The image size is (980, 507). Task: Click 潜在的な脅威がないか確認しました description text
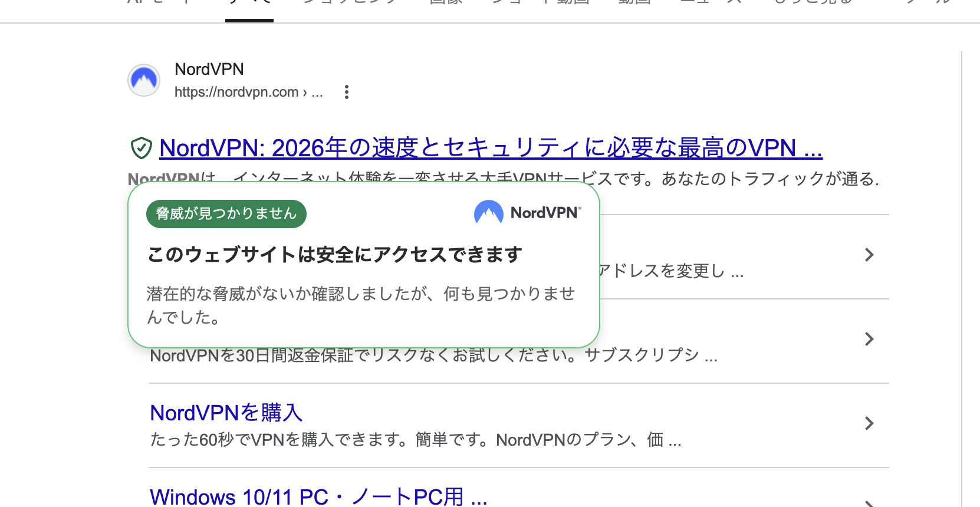[361, 305]
